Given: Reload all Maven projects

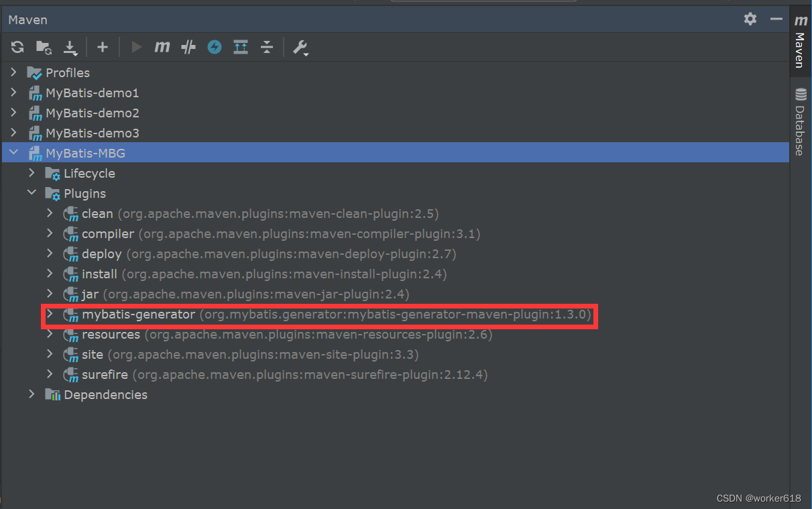Looking at the screenshot, I should (x=18, y=47).
